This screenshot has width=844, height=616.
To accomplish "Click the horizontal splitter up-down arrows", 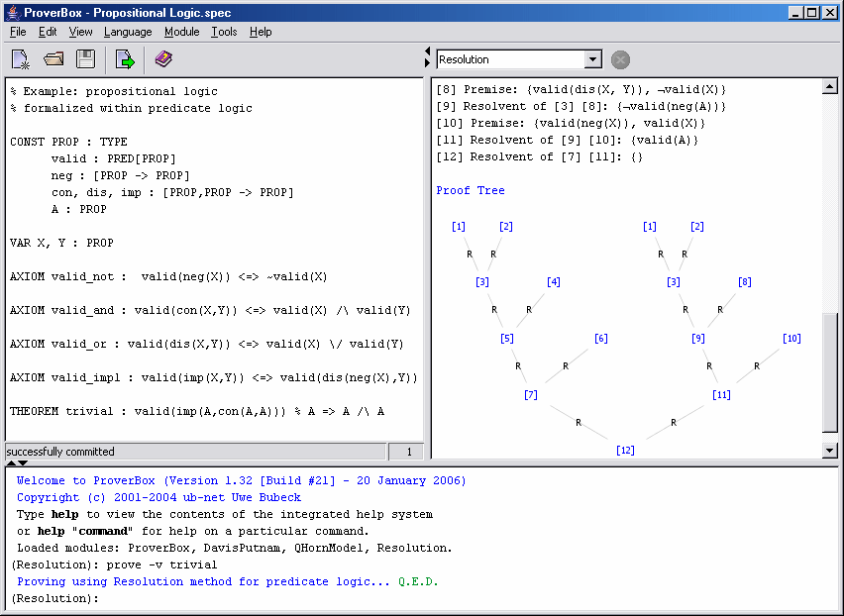I will tap(17, 462).
